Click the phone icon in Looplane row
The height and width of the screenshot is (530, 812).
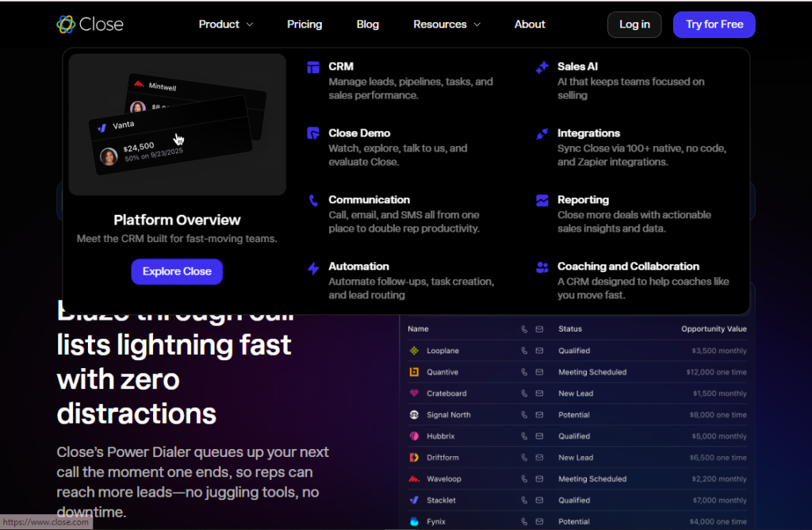point(524,351)
